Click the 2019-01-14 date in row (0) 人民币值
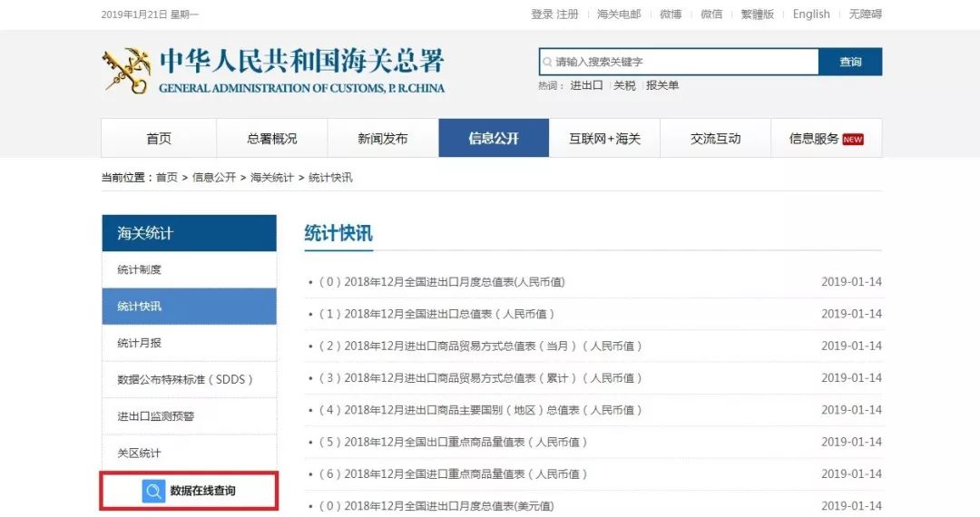The image size is (980, 517). [x=851, y=281]
